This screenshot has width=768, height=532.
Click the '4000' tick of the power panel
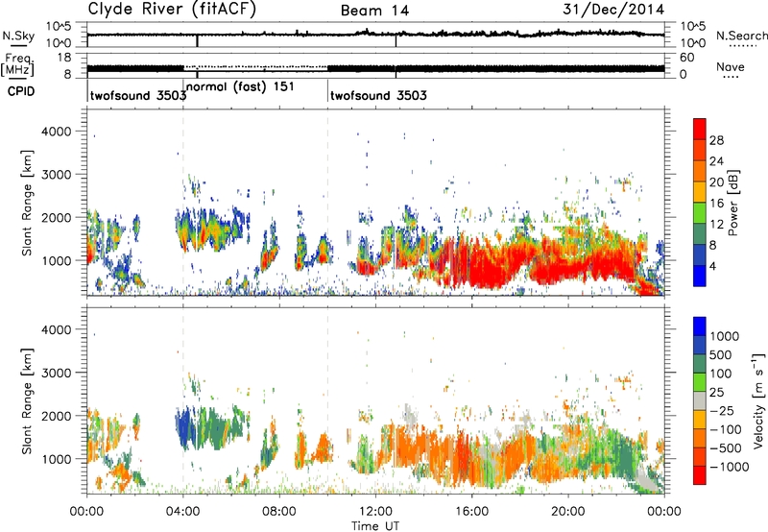pyautogui.click(x=56, y=132)
